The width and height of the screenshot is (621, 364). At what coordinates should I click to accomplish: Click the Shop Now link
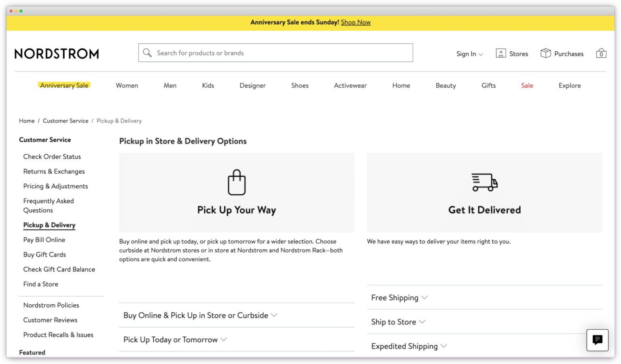pyautogui.click(x=355, y=22)
